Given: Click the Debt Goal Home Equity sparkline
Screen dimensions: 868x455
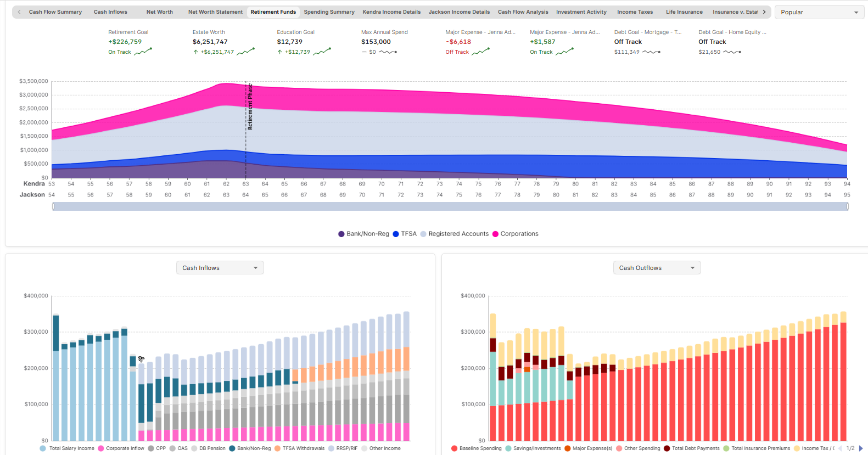Looking at the screenshot, I should point(732,52).
